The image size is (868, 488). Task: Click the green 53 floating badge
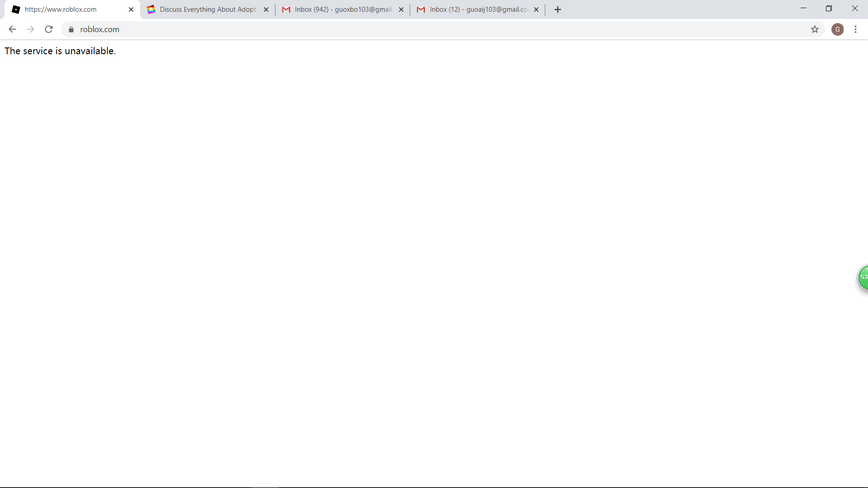(863, 277)
